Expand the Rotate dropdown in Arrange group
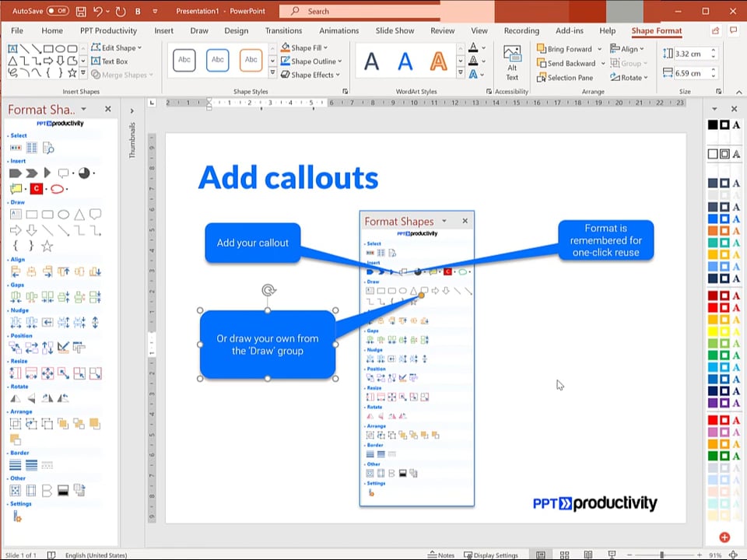The height and width of the screenshot is (560, 747). click(x=631, y=78)
